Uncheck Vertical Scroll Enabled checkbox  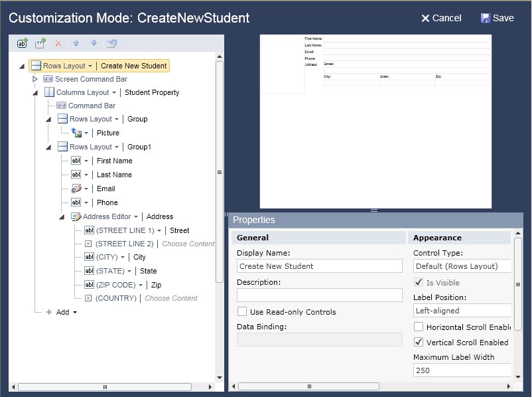[x=419, y=343]
